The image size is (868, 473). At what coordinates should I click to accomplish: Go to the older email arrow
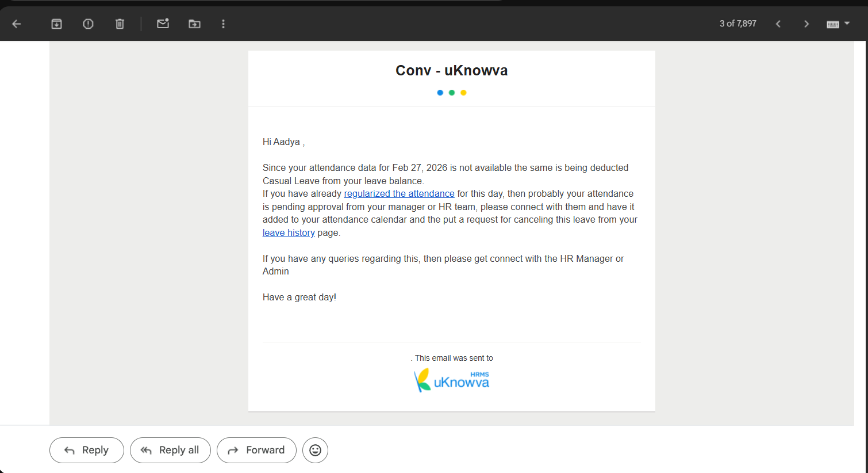(806, 24)
